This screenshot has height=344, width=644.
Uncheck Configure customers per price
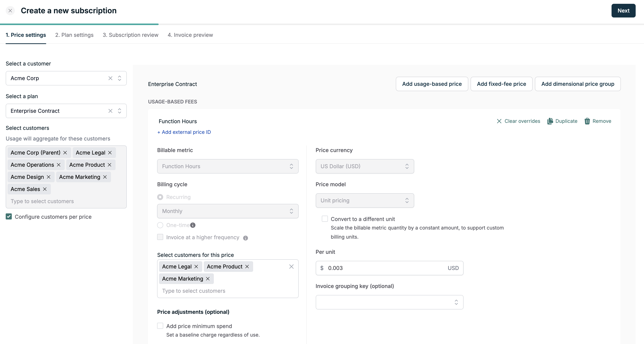click(9, 216)
